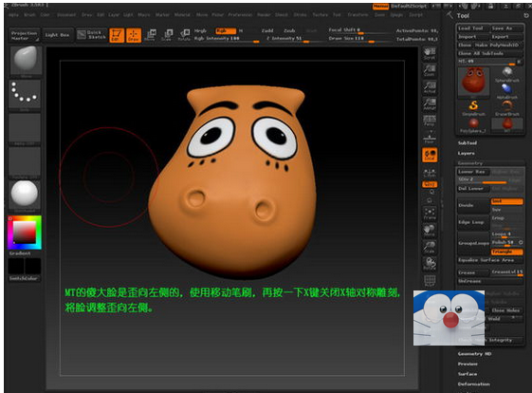Click the Actual size icon
The width and height of the screenshot is (532, 393).
[430, 87]
